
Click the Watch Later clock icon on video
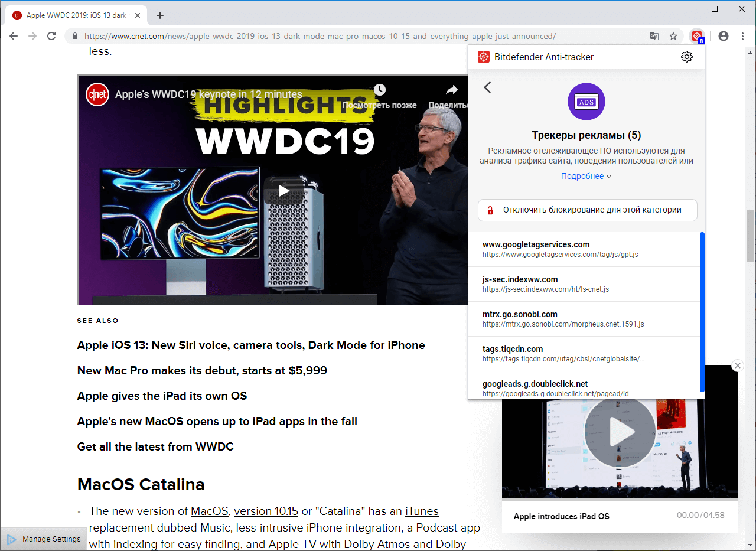click(x=380, y=90)
